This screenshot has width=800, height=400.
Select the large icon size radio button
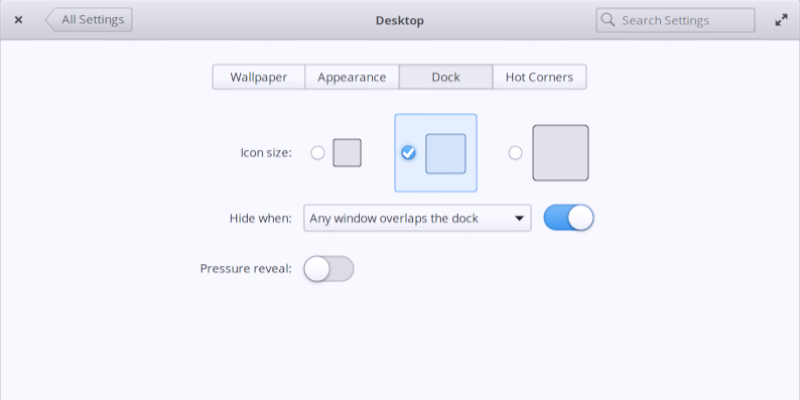(515, 153)
